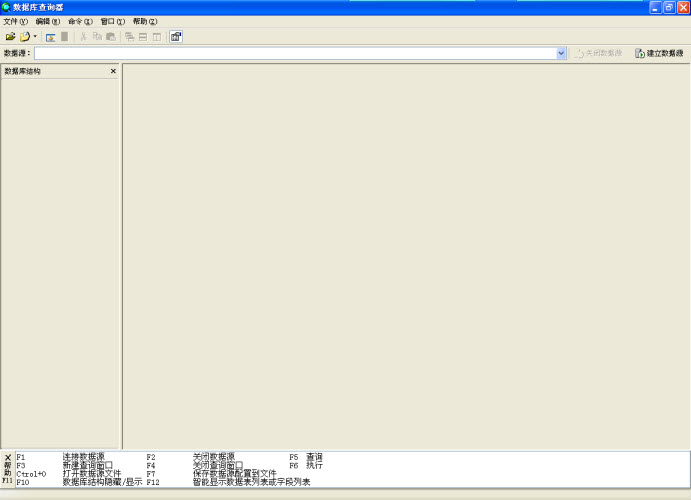Click the copy icon in toolbar
This screenshot has width=691, height=500.
click(97, 36)
